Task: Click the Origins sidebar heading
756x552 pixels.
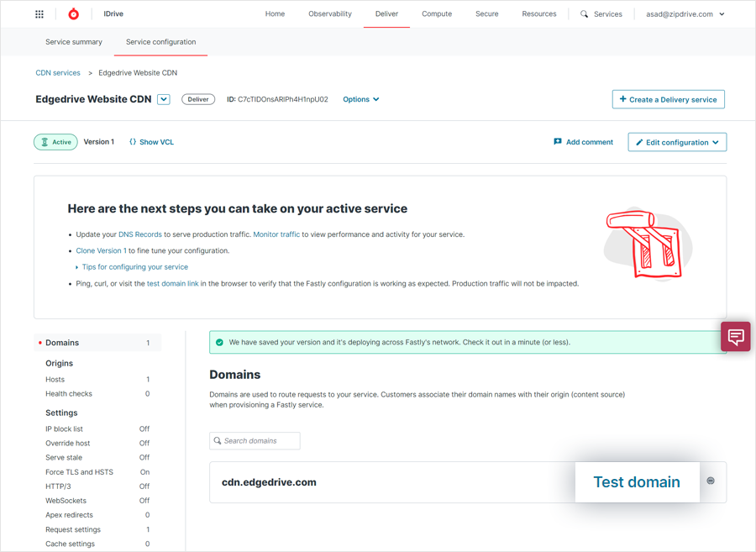Action: point(60,364)
